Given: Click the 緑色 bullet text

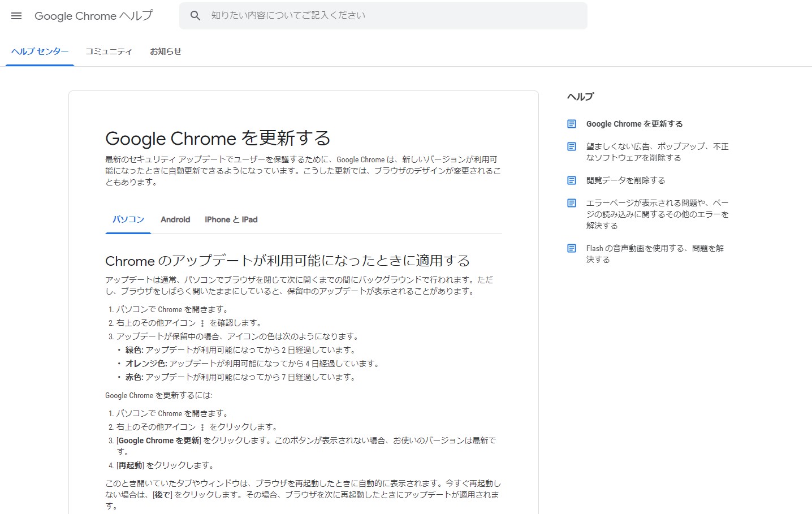Looking at the screenshot, I should pyautogui.click(x=240, y=350).
